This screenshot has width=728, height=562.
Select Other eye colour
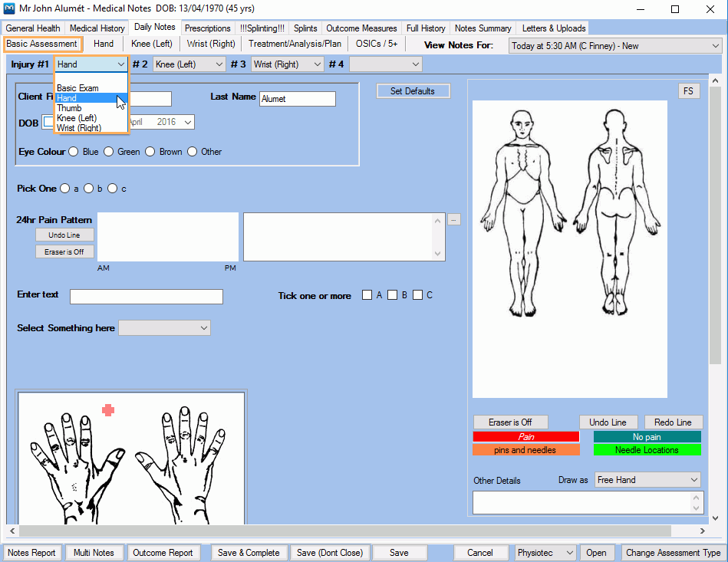[193, 152]
